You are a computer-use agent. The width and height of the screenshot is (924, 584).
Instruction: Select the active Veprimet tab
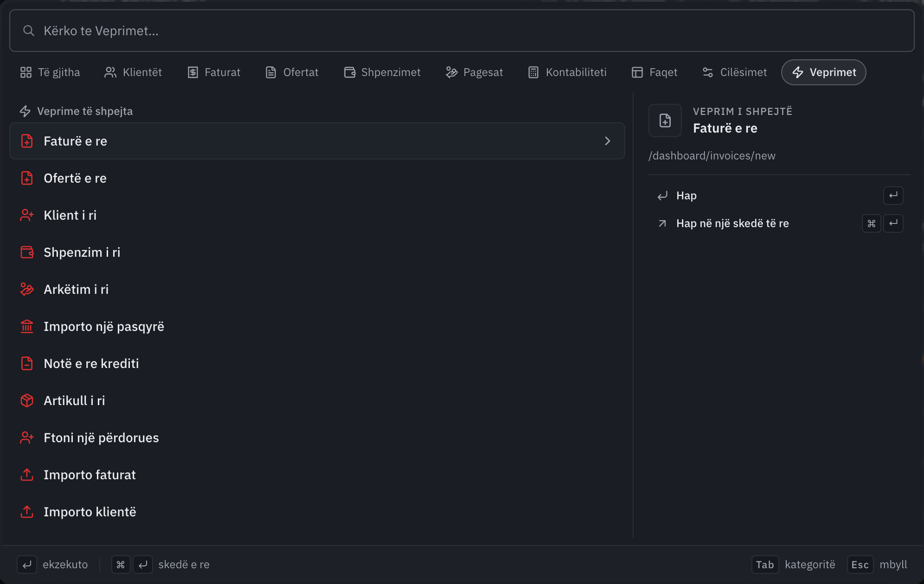824,72
